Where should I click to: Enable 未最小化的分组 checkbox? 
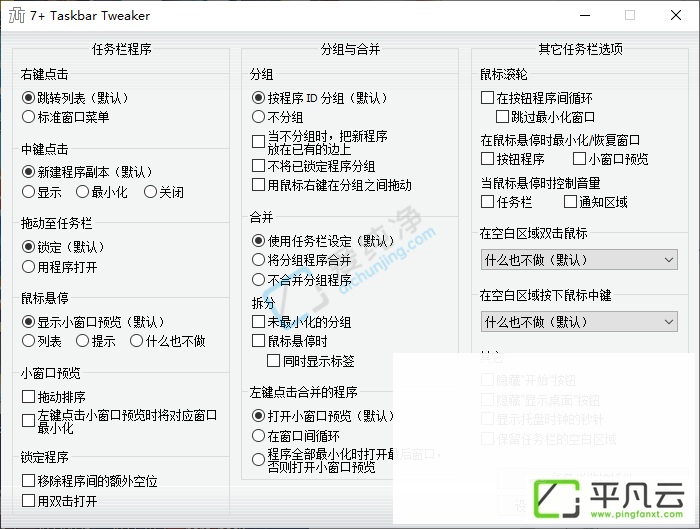coord(258,321)
